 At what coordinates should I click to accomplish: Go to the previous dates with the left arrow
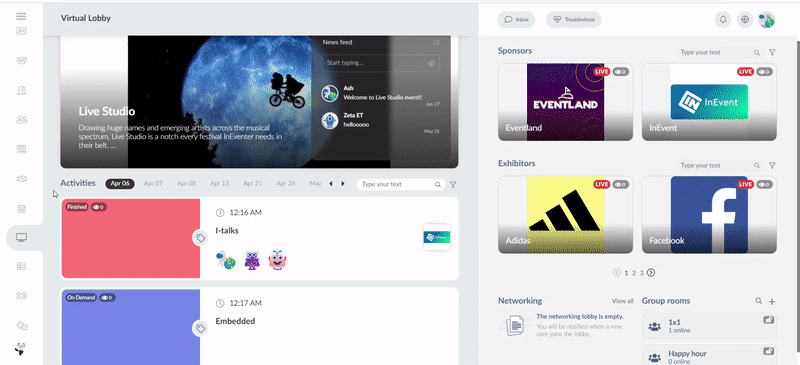[331, 184]
